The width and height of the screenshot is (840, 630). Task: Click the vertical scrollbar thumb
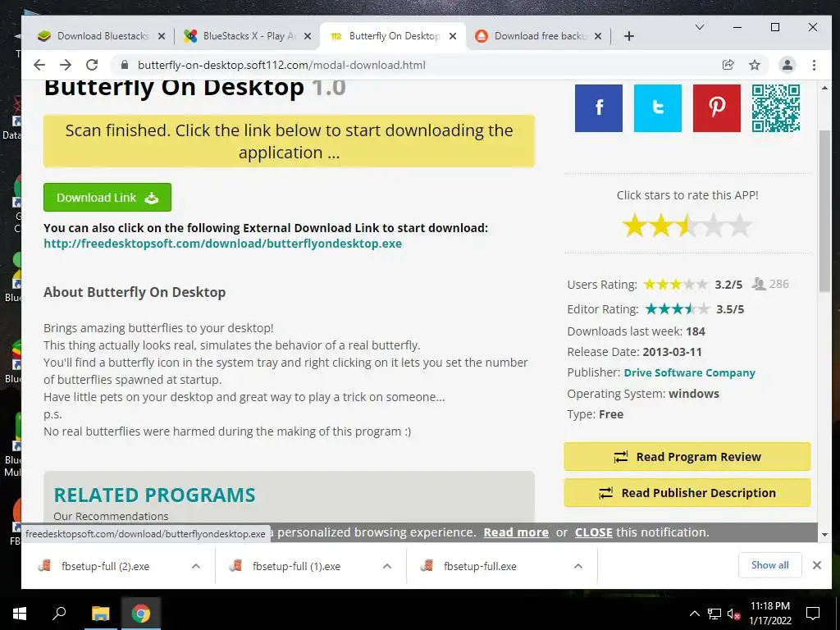pyautogui.click(x=824, y=211)
